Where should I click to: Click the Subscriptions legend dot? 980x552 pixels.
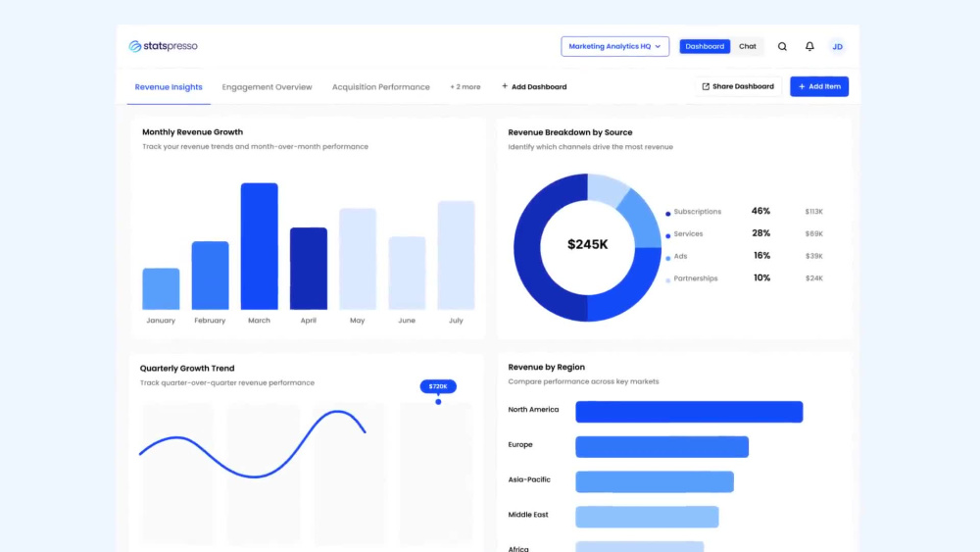coord(668,214)
